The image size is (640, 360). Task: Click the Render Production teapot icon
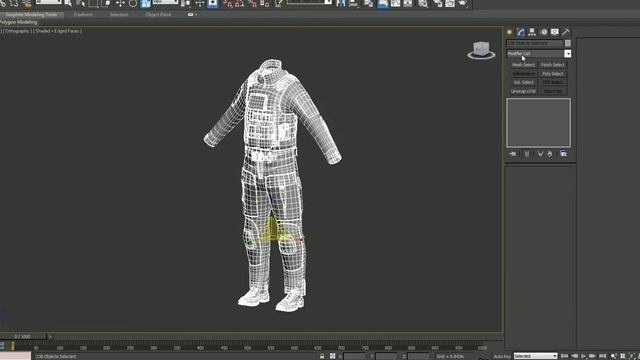462,3
